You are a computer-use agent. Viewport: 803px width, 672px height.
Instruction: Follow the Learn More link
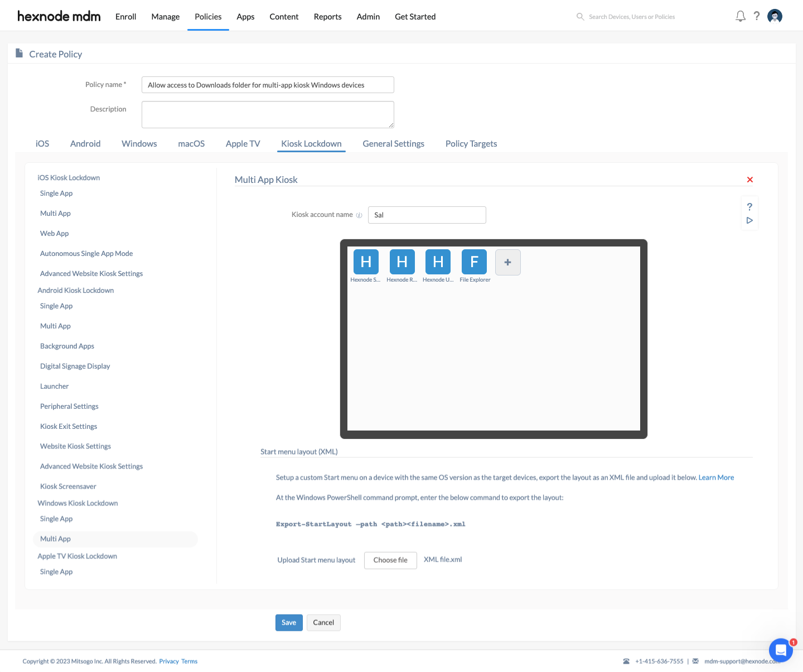point(716,477)
